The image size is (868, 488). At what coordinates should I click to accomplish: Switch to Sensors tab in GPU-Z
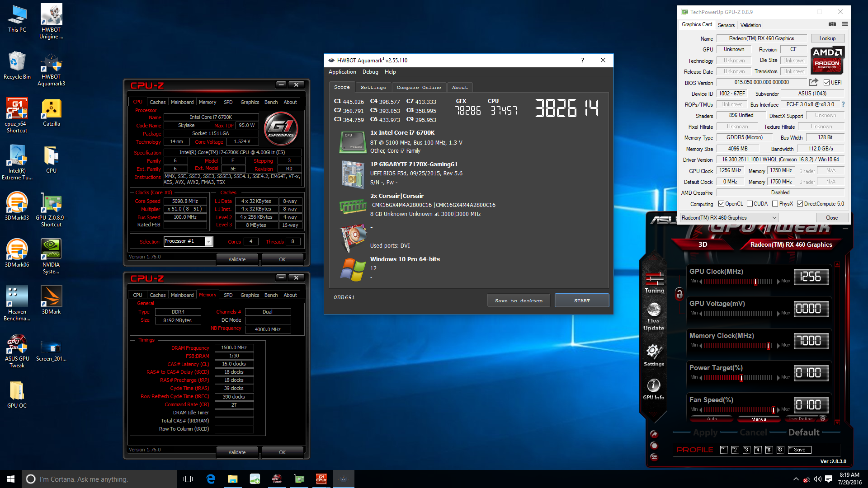[726, 25]
